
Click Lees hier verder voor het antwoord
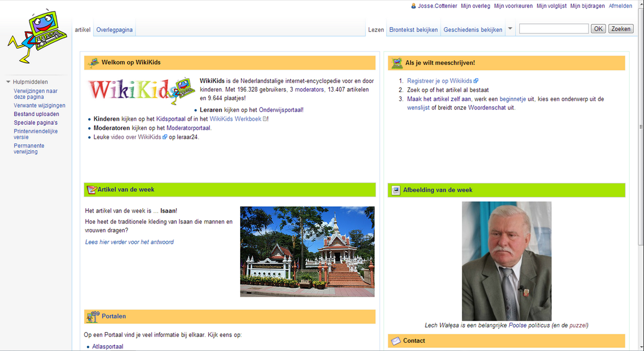(x=129, y=242)
